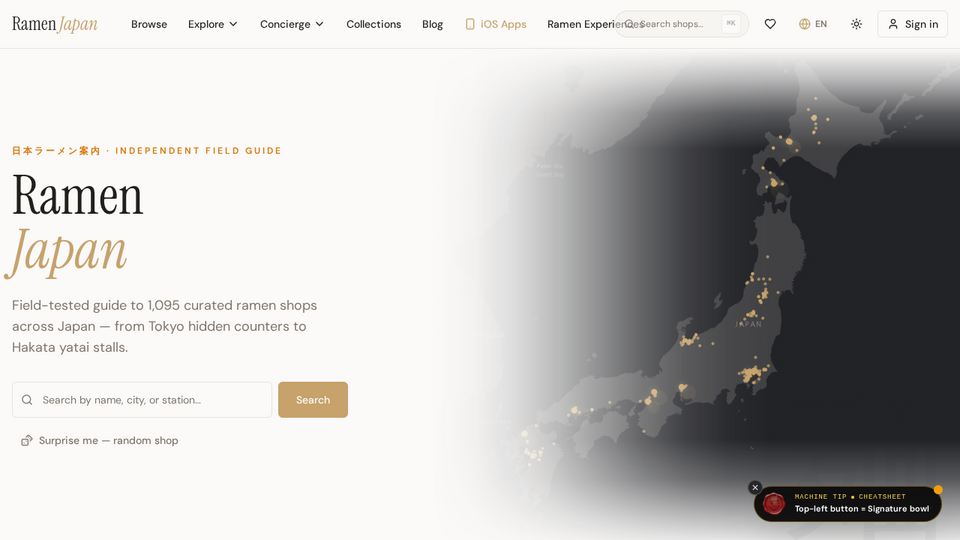Open the JAPAN label on the map
Image resolution: width=960 pixels, height=540 pixels.
click(748, 324)
